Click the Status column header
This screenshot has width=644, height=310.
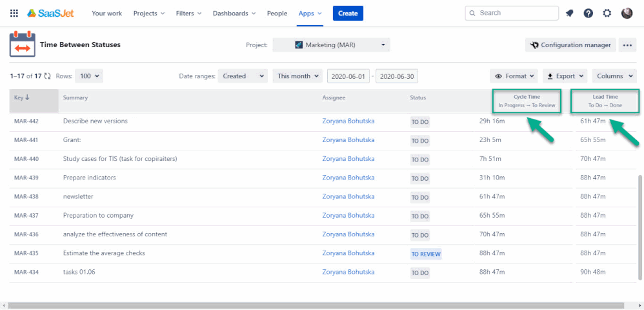coord(418,98)
